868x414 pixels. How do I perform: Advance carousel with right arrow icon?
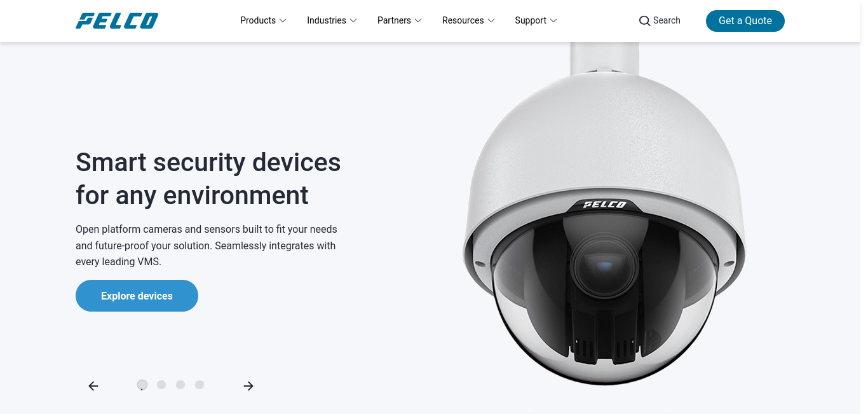coord(248,386)
